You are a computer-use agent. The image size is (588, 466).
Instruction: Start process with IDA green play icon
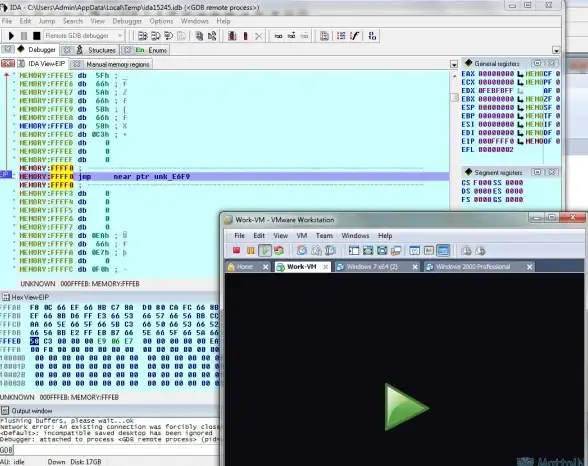click(x=11, y=36)
